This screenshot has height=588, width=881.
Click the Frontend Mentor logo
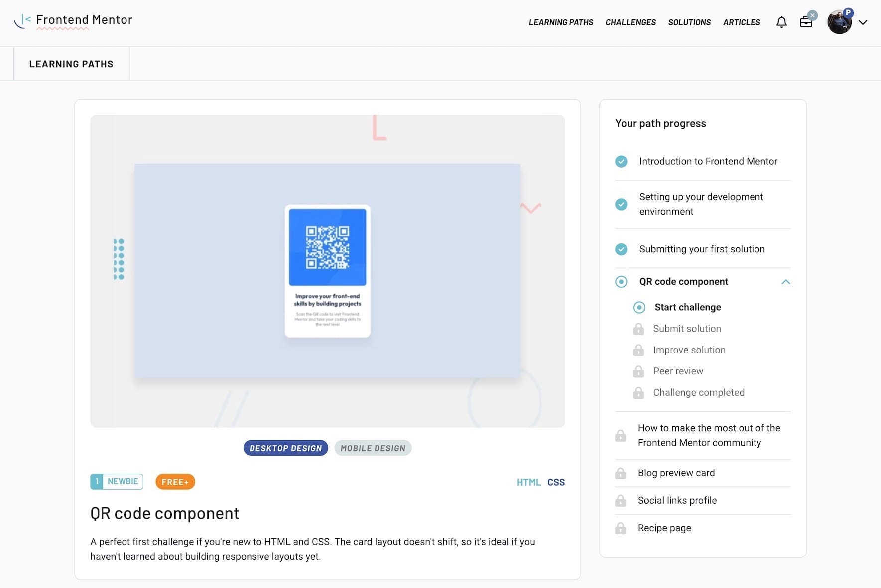pyautogui.click(x=74, y=20)
